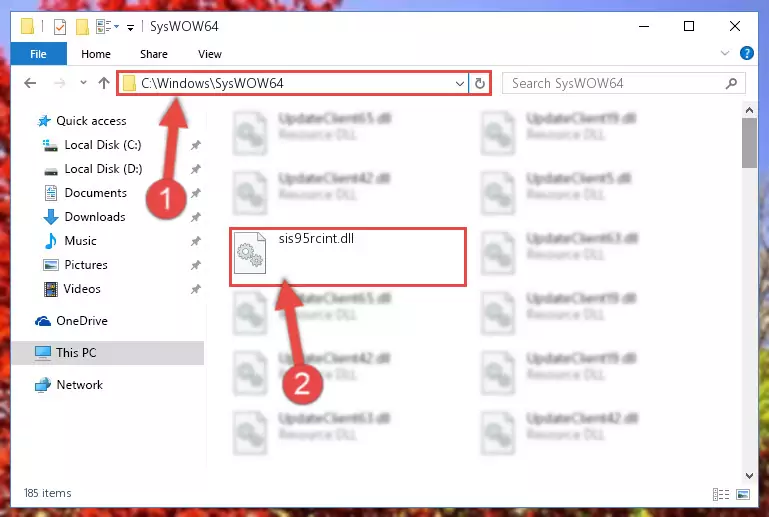Open the Help question mark icon
Viewport: 769px width, 517px height.
pos(746,53)
